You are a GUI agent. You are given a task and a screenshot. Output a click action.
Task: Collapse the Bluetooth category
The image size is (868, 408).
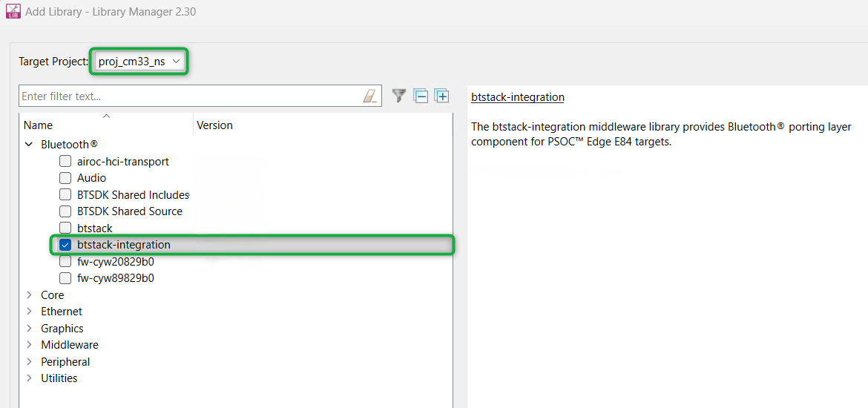pyautogui.click(x=29, y=145)
